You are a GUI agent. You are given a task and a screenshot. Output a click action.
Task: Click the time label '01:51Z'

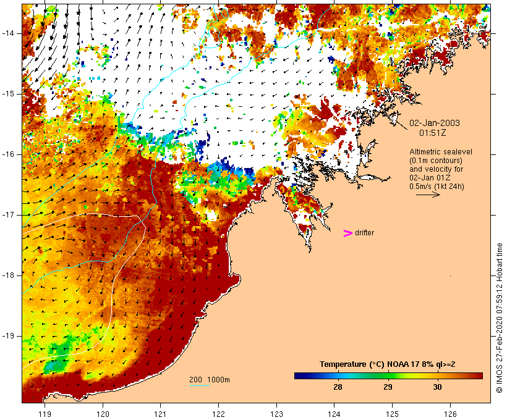(x=432, y=133)
